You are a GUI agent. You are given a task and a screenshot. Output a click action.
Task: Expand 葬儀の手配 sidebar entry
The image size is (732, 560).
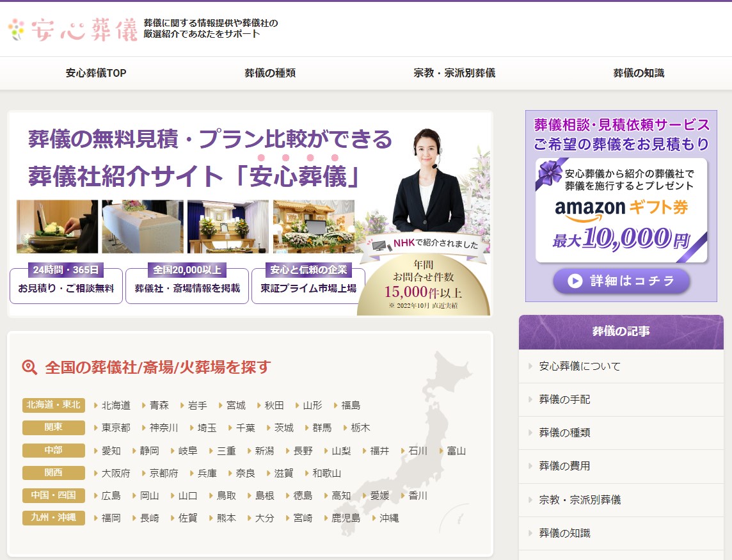click(x=564, y=399)
